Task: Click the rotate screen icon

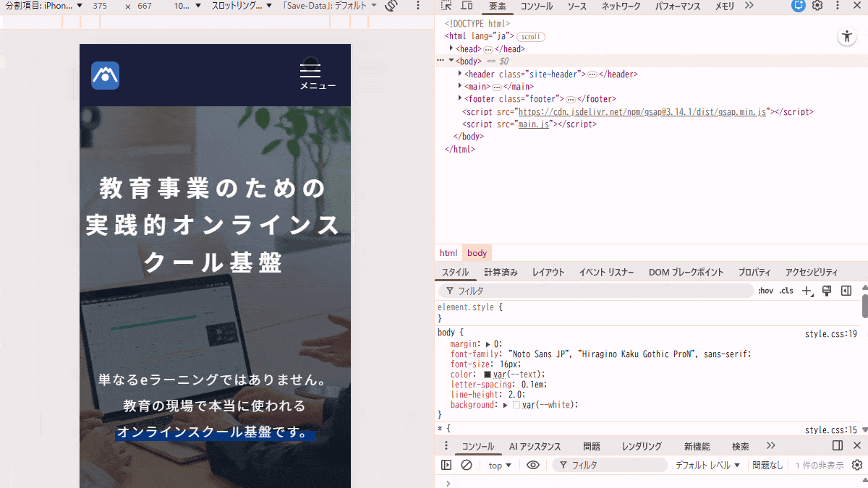Action: [x=391, y=7]
